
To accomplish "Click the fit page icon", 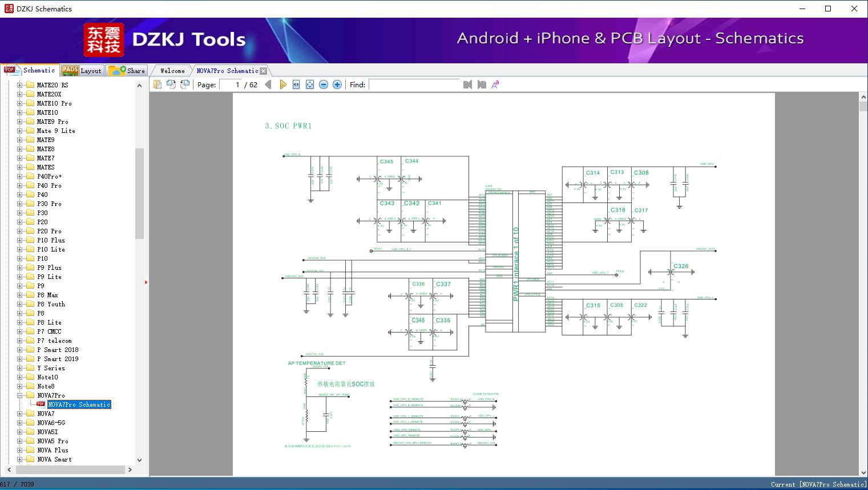I will [310, 84].
